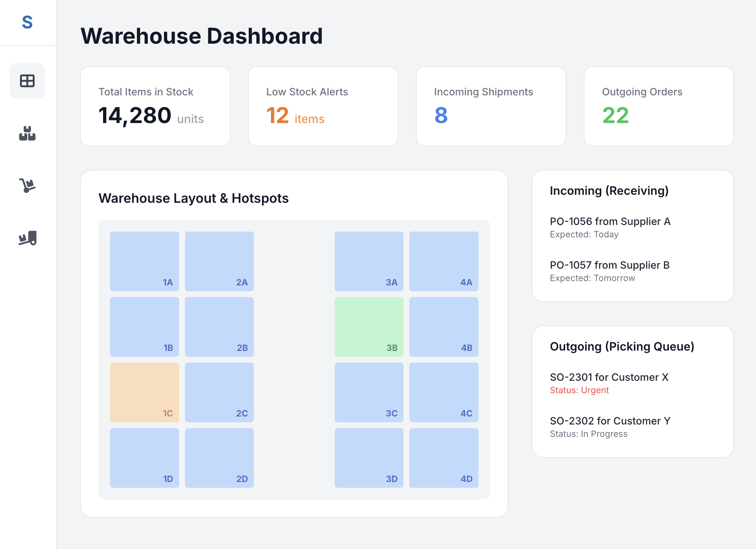Screen dimensions: 756x549
Task: Check the Total Items in Stock card
Action: click(155, 106)
